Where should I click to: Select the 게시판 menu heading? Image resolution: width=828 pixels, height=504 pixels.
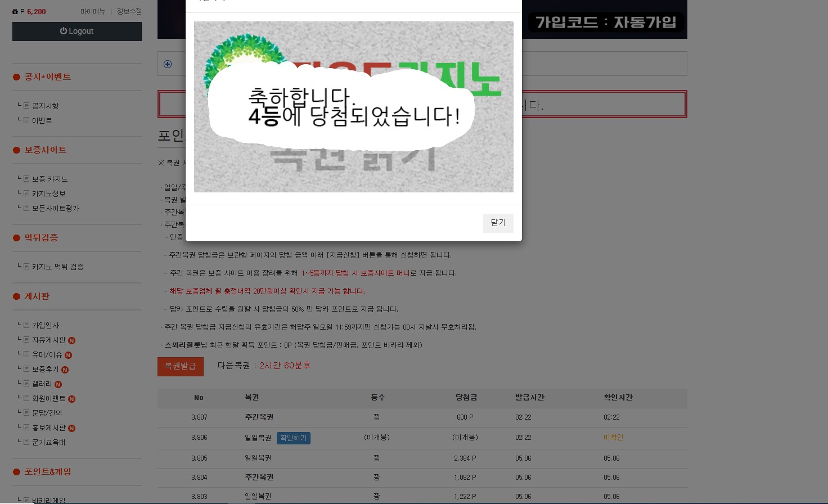pyautogui.click(x=37, y=296)
